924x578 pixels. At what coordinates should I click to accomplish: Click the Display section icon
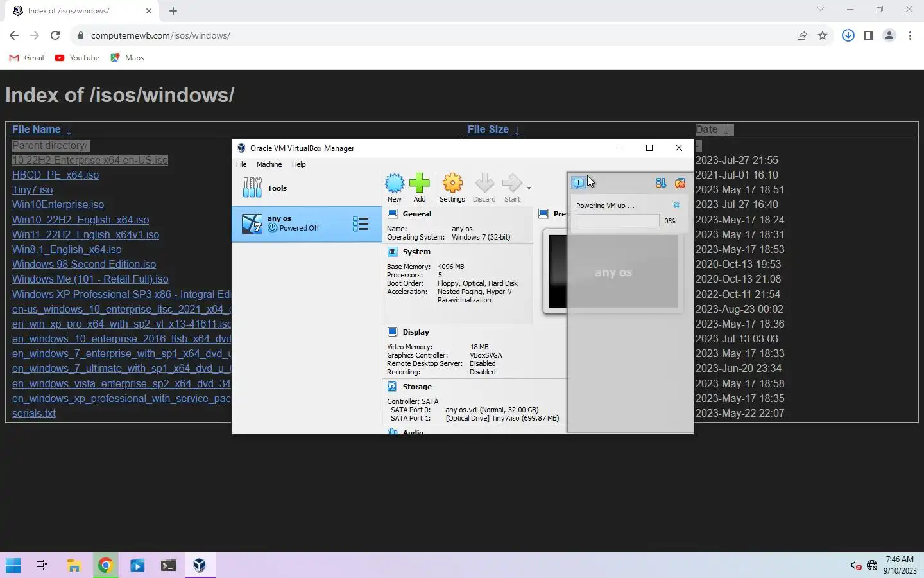(x=393, y=332)
